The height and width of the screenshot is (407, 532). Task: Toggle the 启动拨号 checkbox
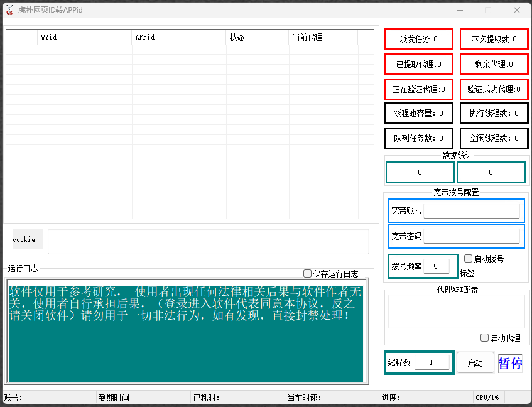click(x=469, y=258)
